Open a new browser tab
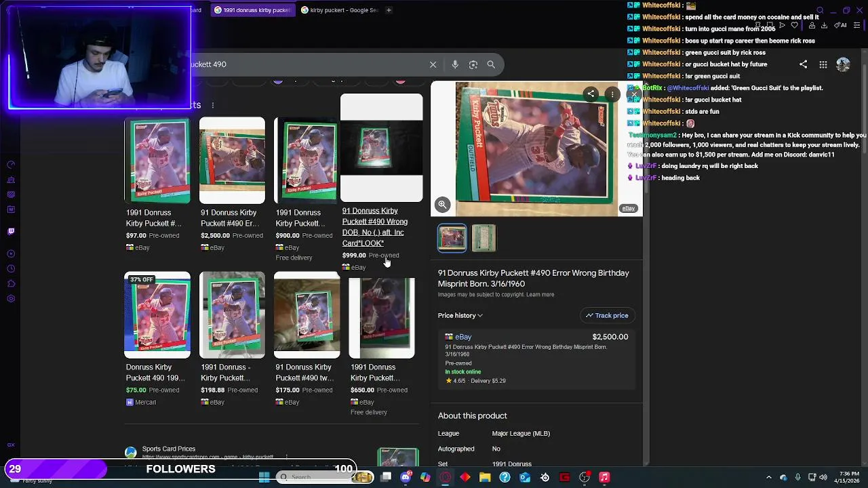868x488 pixels. [x=389, y=10]
